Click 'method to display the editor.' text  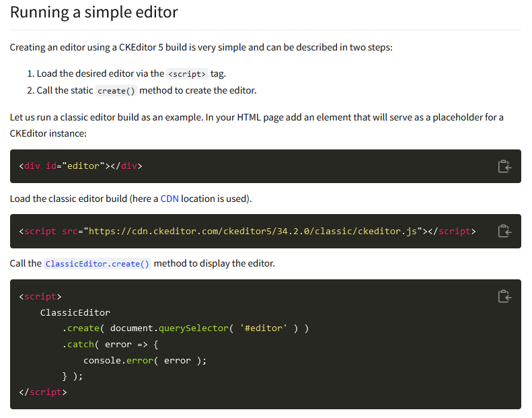click(215, 263)
